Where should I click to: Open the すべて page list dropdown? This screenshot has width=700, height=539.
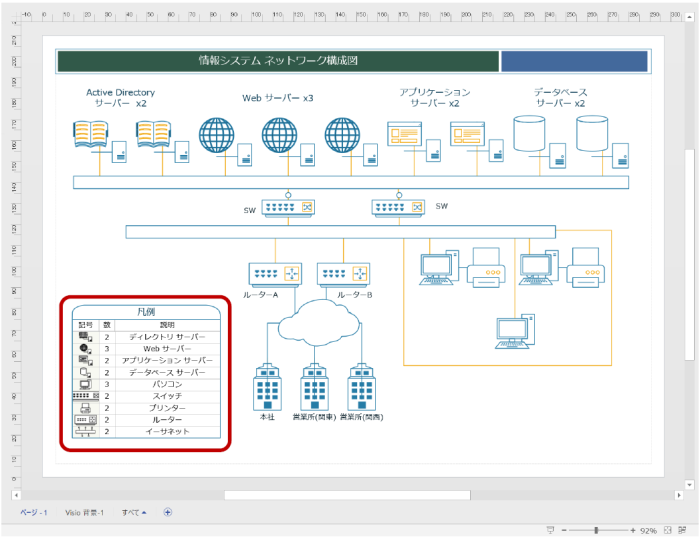tap(135, 512)
